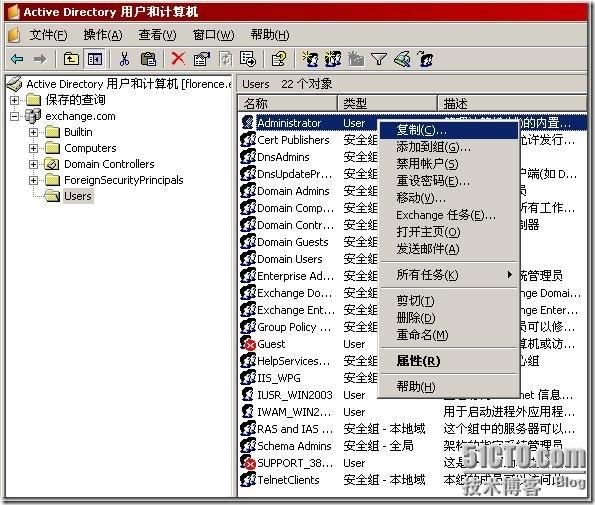The height and width of the screenshot is (505, 595).
Task: Click the MMC icon beside the File menu
Action: [x=14, y=35]
